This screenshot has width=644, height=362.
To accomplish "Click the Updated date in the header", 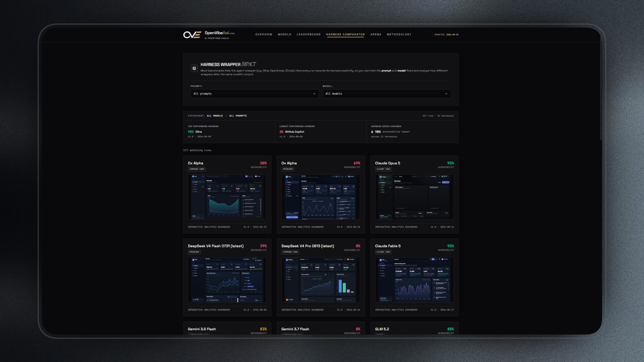I will (x=447, y=34).
